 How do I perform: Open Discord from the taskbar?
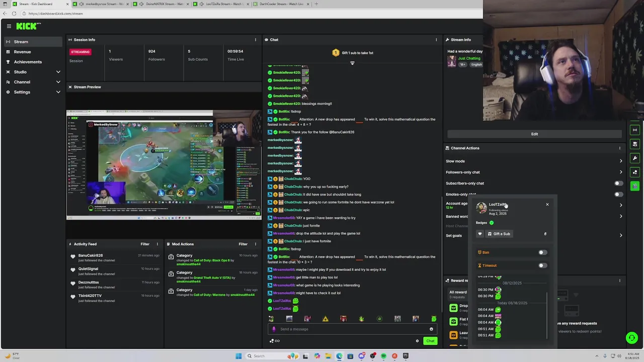361,356
